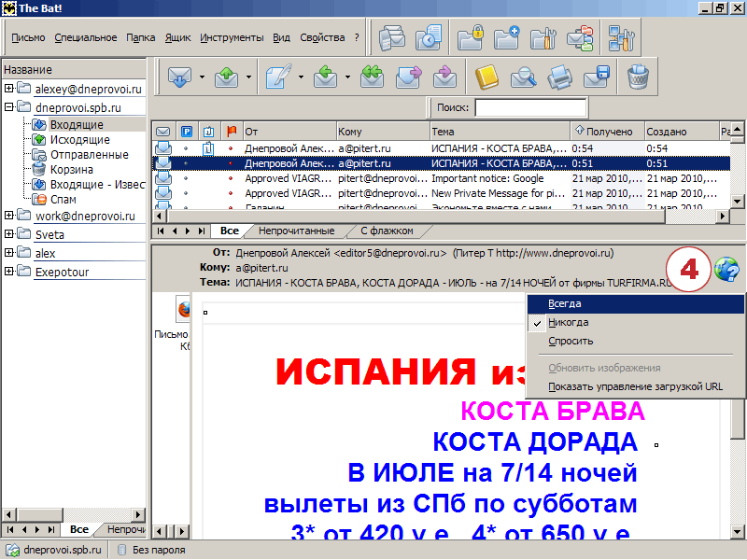Open the 'Инструменты' menu

(232, 37)
